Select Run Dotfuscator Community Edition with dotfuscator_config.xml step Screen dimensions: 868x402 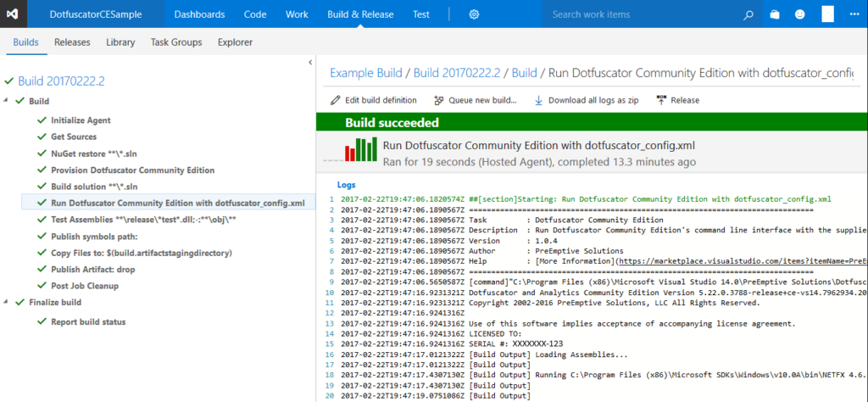click(178, 203)
